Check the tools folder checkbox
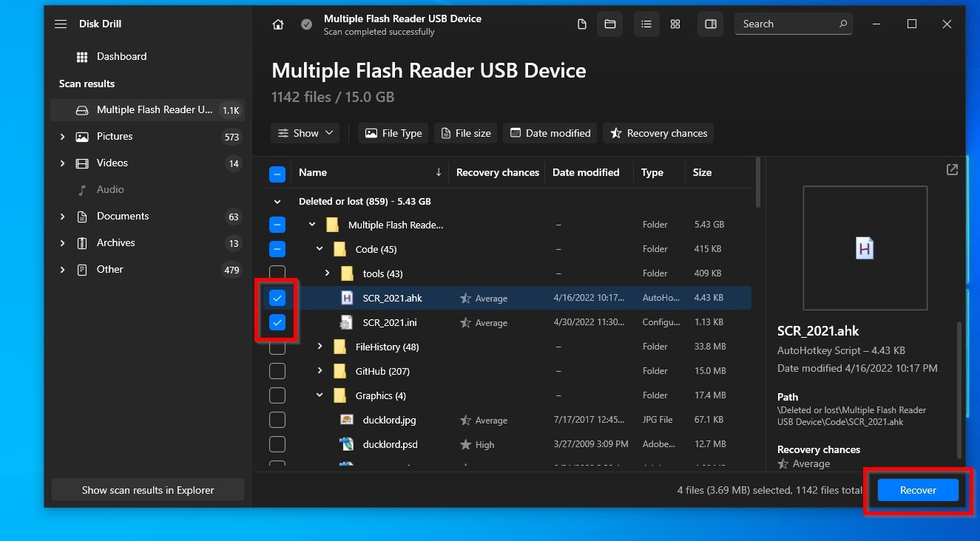Screen dimensions: 980x541 (x=277, y=273)
